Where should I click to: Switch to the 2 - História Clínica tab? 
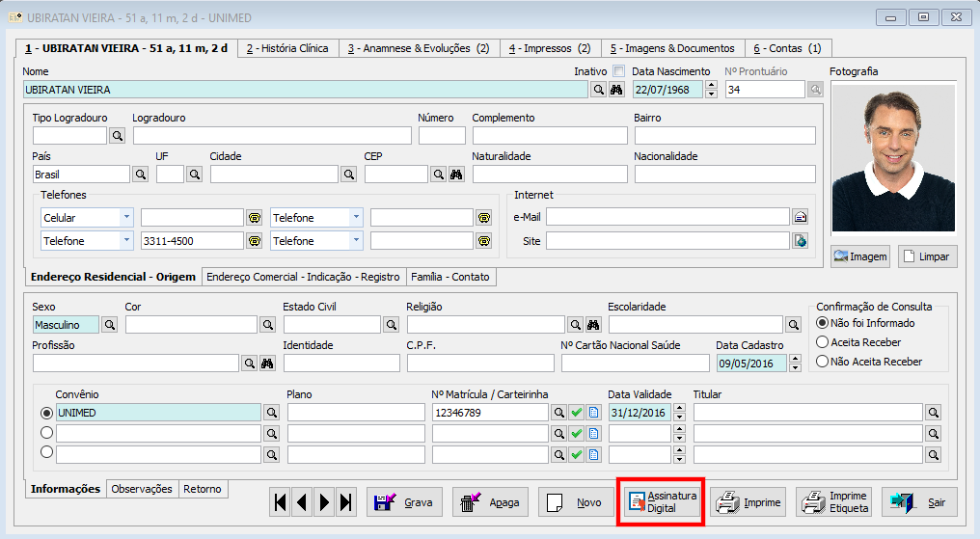pyautogui.click(x=287, y=48)
